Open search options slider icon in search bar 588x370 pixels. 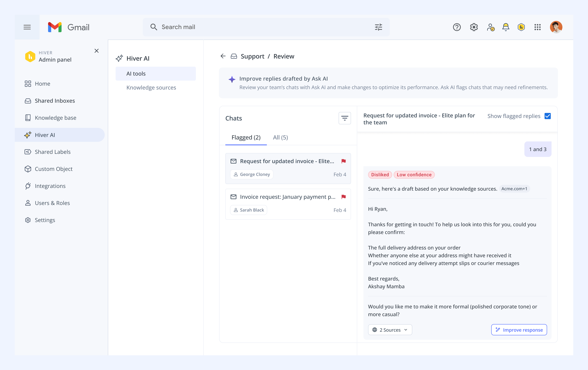pyautogui.click(x=379, y=27)
